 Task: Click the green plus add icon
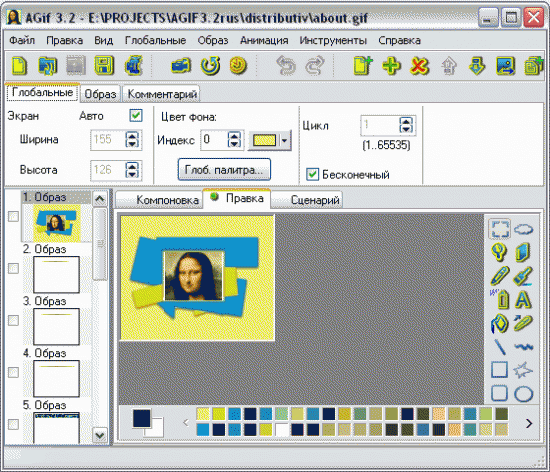tap(391, 66)
